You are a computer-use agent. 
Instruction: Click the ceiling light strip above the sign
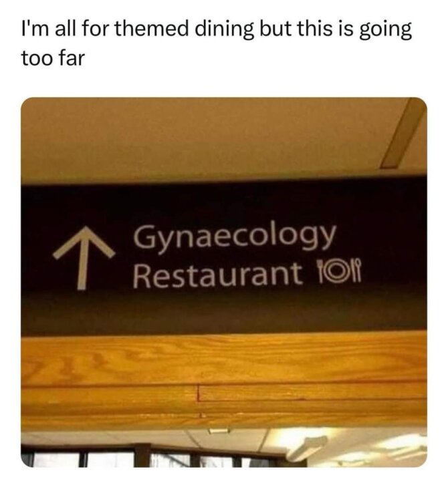point(402,134)
